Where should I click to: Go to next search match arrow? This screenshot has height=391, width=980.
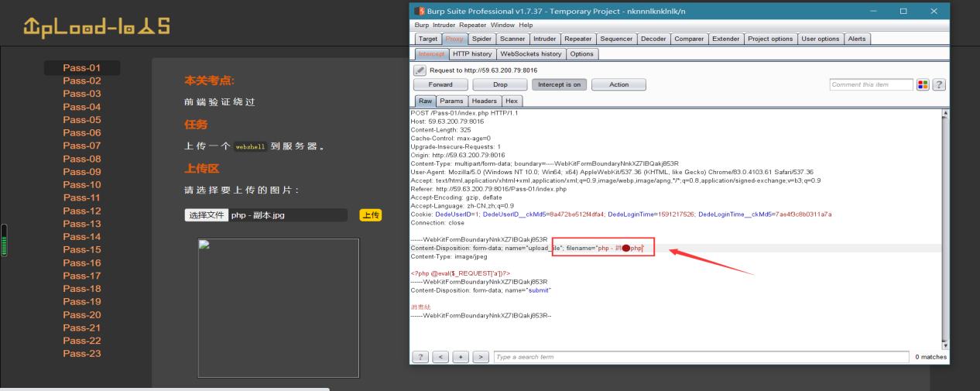click(x=481, y=357)
